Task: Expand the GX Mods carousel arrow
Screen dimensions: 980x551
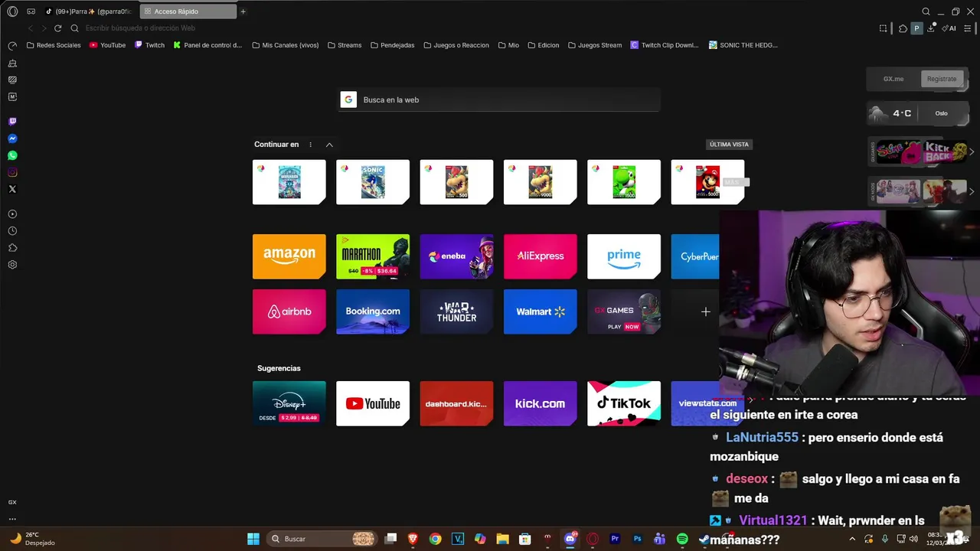Action: point(972,191)
